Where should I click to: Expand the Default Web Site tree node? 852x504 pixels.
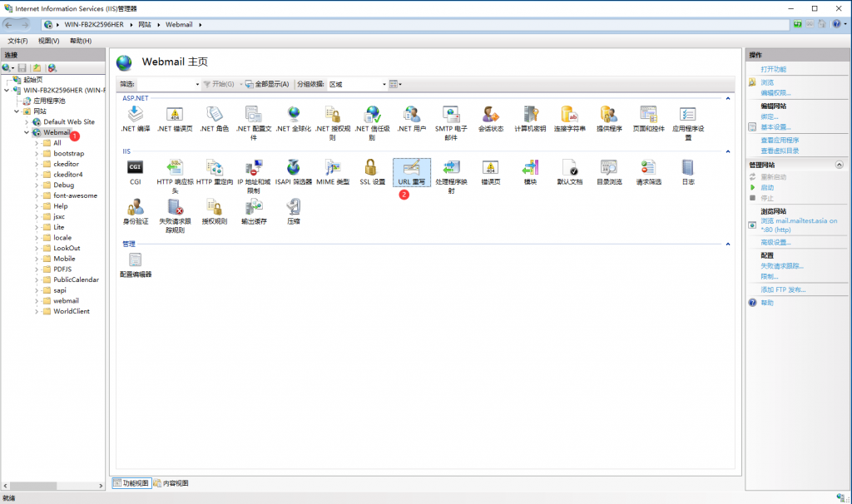point(27,122)
